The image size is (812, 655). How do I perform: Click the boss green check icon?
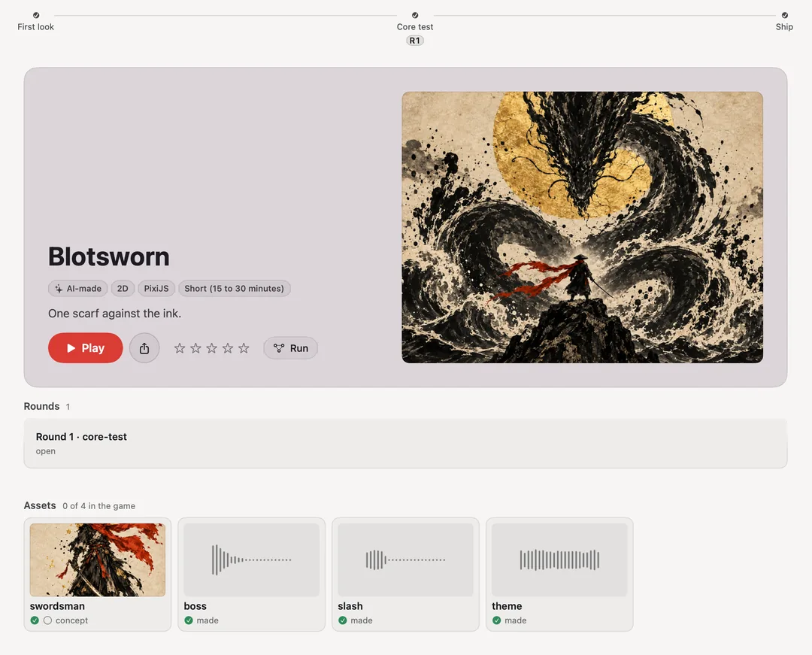[x=189, y=620]
